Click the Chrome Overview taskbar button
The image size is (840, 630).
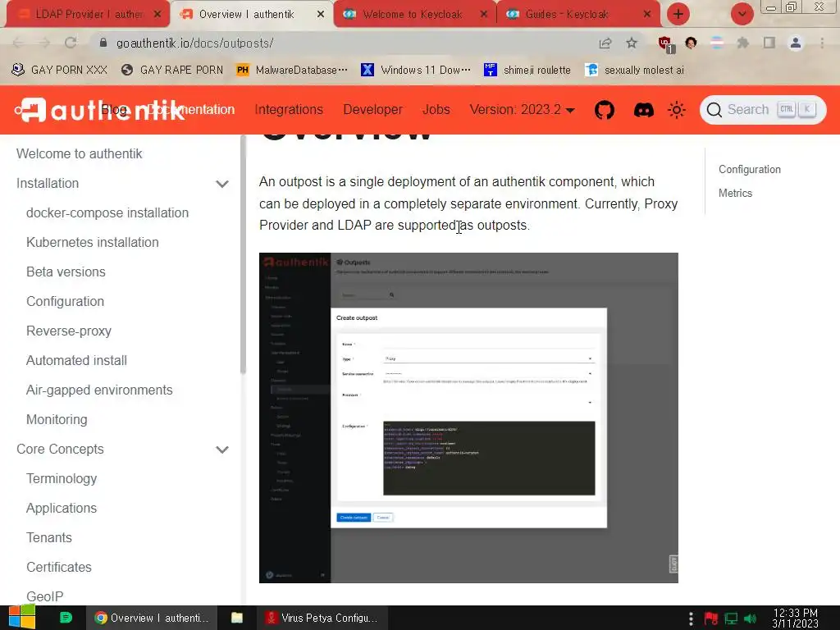tap(152, 618)
